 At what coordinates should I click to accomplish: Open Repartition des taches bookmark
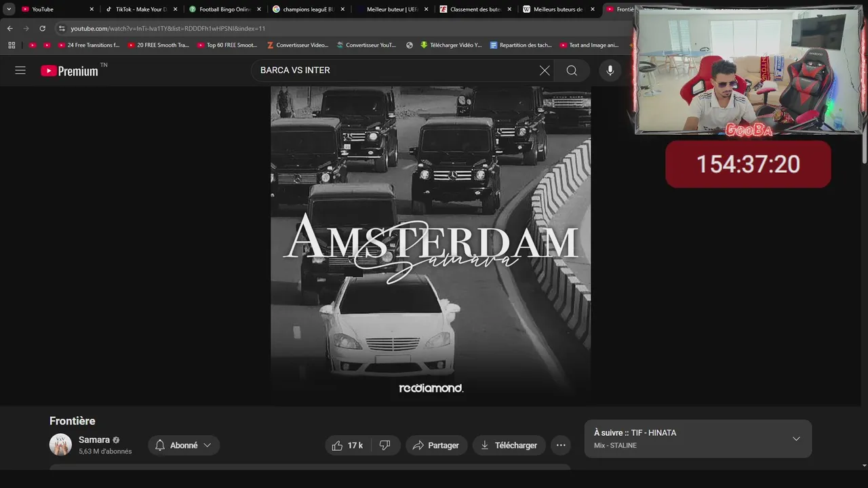(521, 45)
